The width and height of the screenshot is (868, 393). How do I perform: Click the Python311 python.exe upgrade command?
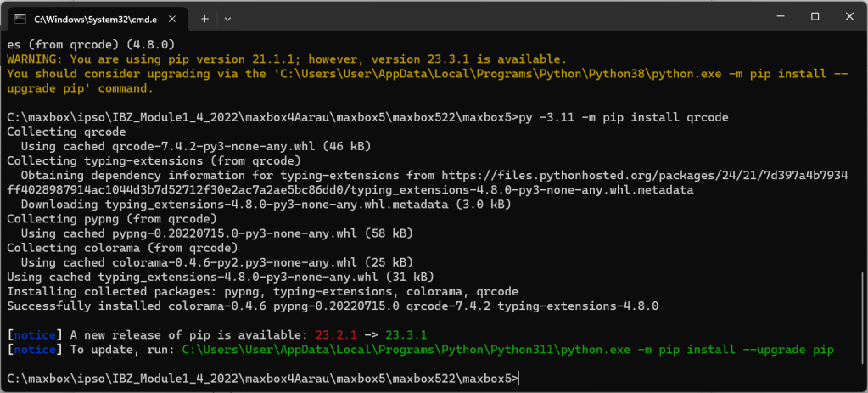(x=507, y=349)
